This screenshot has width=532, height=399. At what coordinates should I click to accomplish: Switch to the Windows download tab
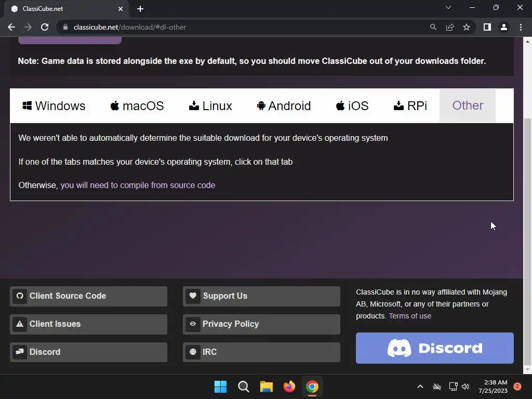click(54, 106)
